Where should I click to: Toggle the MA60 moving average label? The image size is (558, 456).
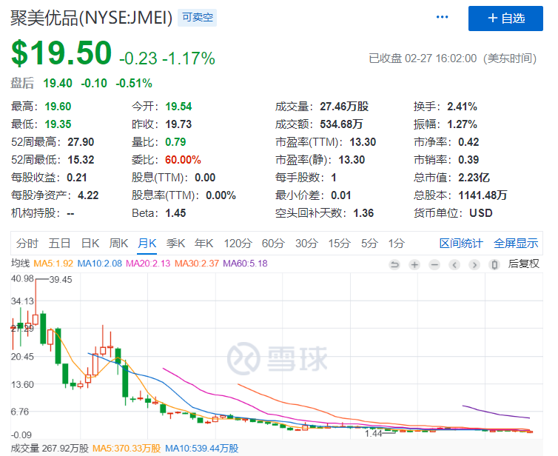pos(245,264)
